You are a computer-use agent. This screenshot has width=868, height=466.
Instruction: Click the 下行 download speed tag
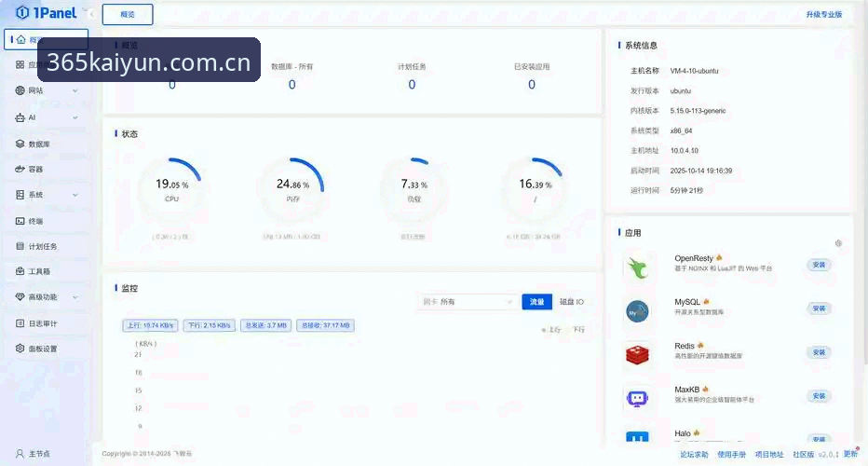[210, 325]
